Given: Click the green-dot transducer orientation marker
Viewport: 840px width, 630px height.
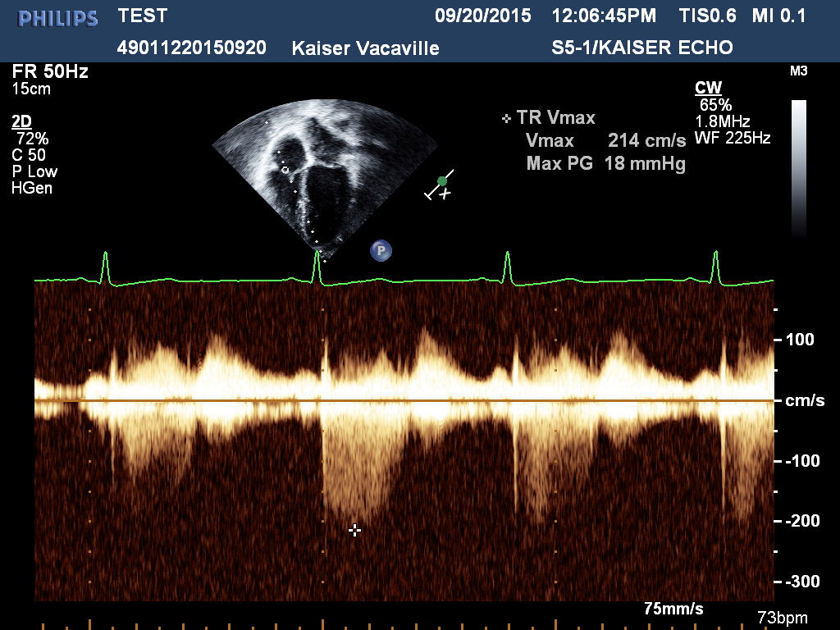Looking at the screenshot, I should click(442, 180).
